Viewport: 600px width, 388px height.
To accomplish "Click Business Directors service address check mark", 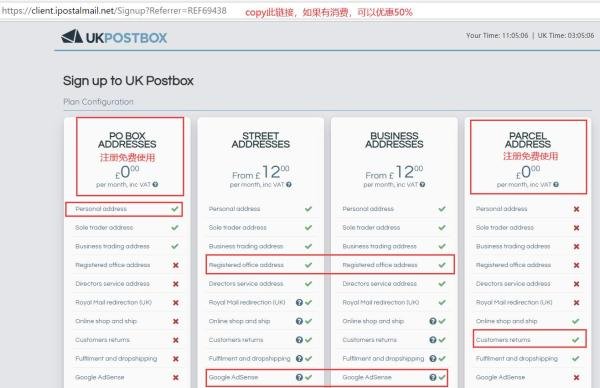I will pyautogui.click(x=442, y=284).
